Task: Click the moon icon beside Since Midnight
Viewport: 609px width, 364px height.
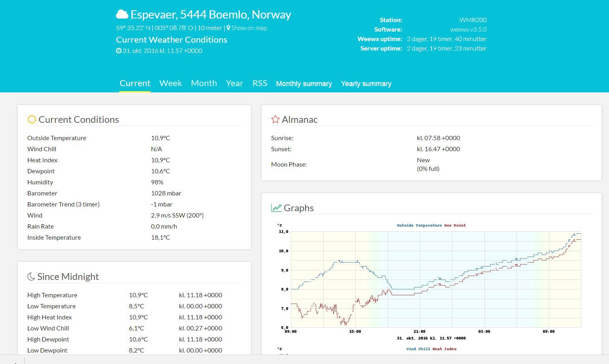Action: (31, 277)
